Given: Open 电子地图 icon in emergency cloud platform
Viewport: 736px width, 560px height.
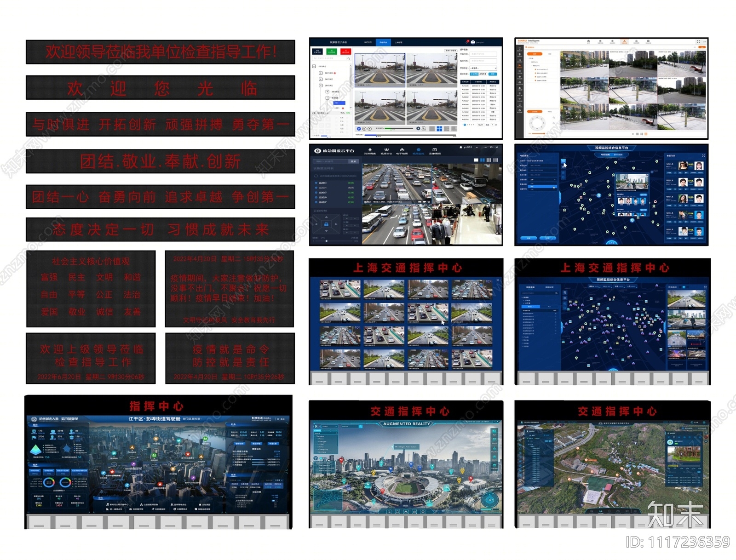Looking at the screenshot, I should pos(402,151).
